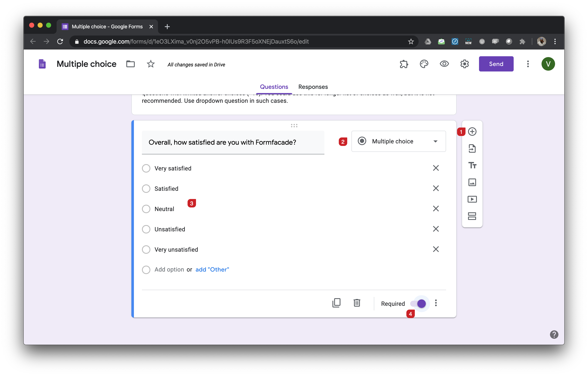Click the add question icon
This screenshot has height=376, width=588.
tap(471, 132)
